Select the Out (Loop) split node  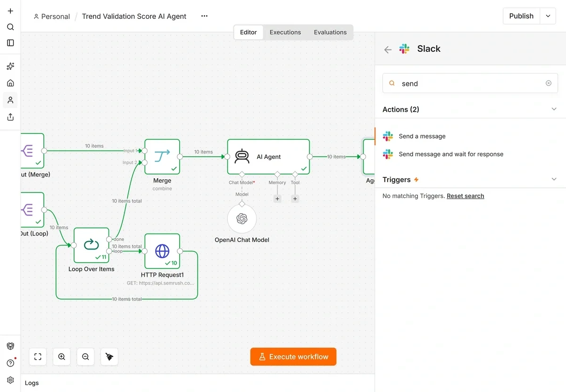[x=32, y=210]
